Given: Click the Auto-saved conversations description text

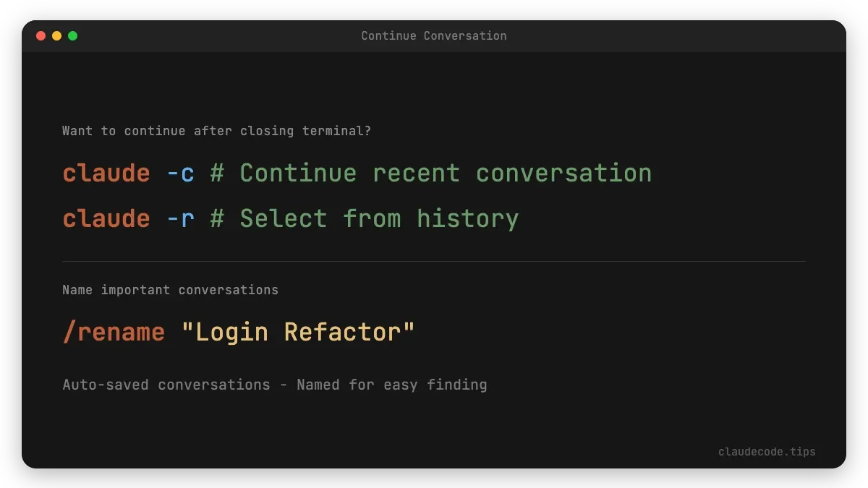Looking at the screenshot, I should click(x=275, y=385).
